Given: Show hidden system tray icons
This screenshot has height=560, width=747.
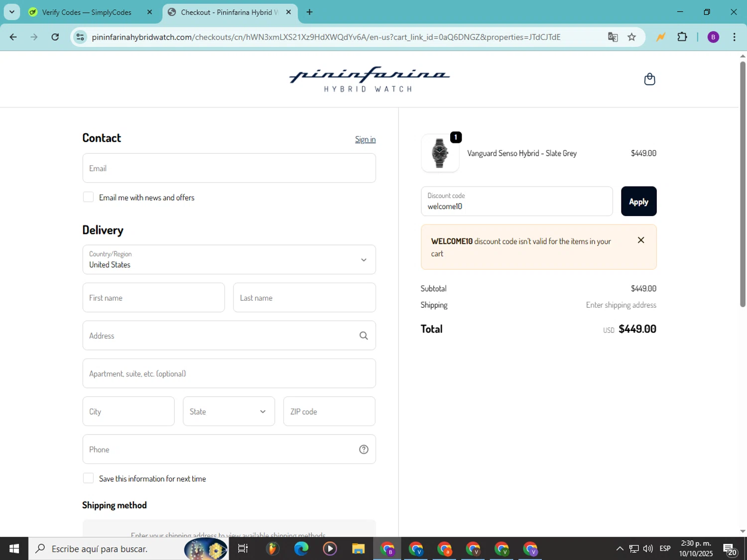Looking at the screenshot, I should [x=620, y=549].
